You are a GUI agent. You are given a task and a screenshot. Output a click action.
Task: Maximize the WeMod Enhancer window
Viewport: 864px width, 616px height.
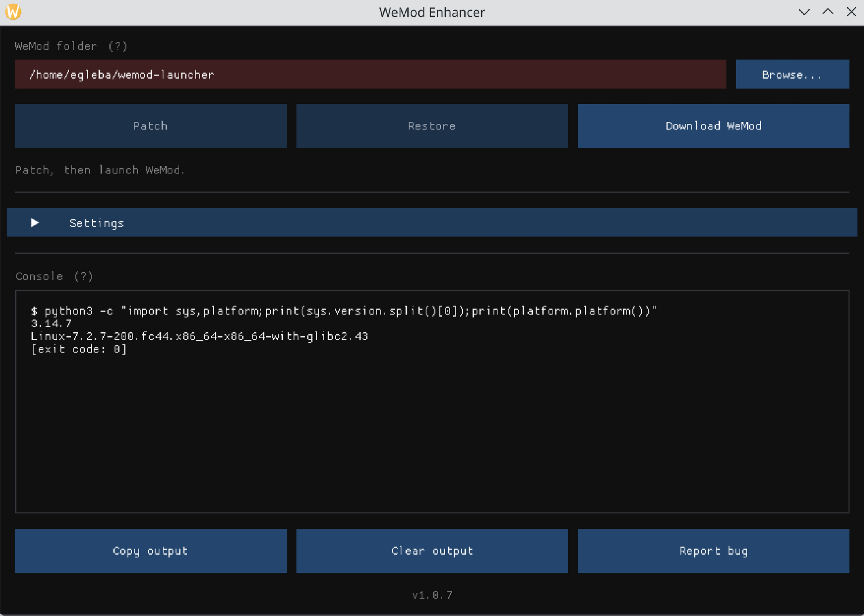click(828, 12)
